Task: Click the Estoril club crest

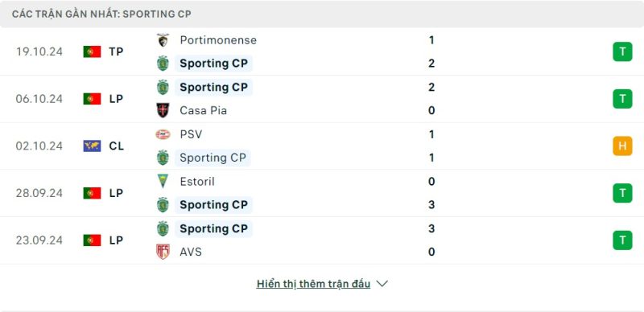Action: (163, 181)
